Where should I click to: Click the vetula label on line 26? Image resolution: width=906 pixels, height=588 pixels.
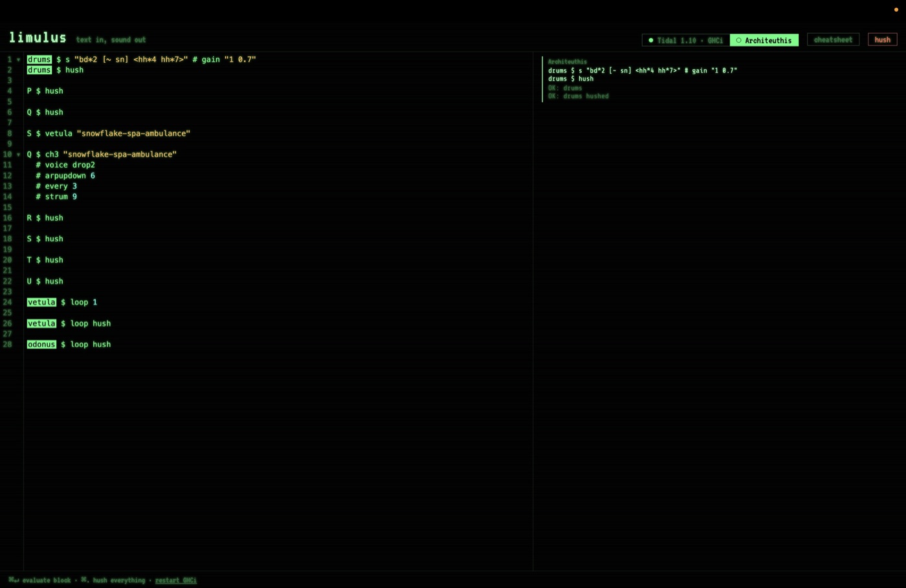coord(41,323)
